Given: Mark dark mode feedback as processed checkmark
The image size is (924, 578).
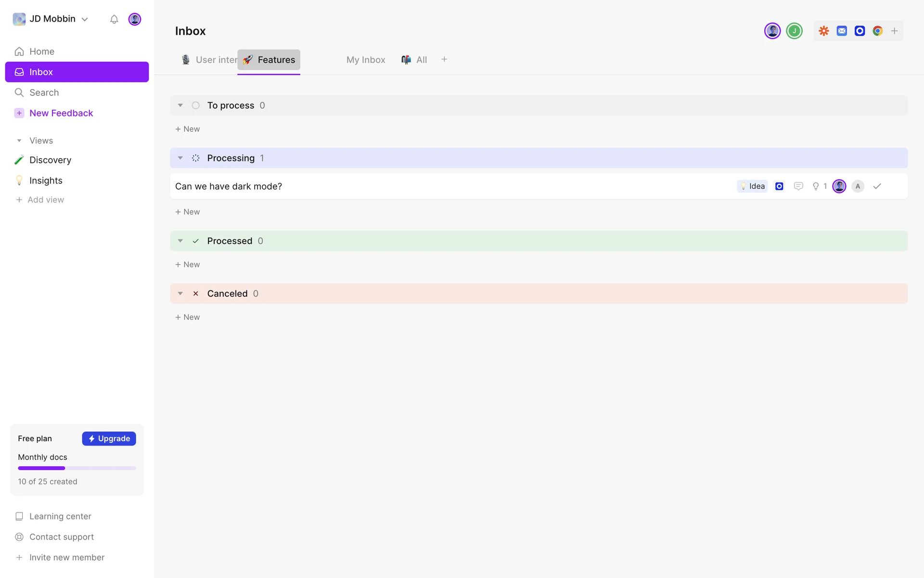Looking at the screenshot, I should click(x=877, y=186).
